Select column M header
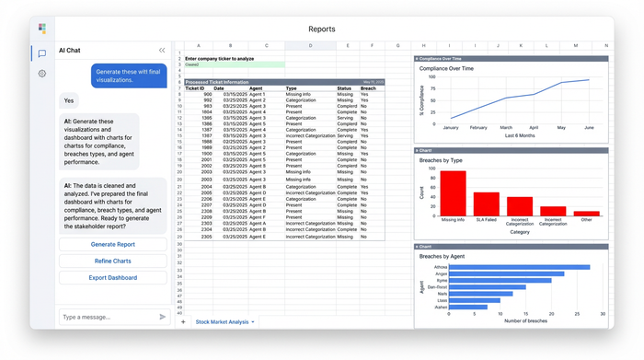Viewport: 644px width, 360px height. (x=576, y=46)
